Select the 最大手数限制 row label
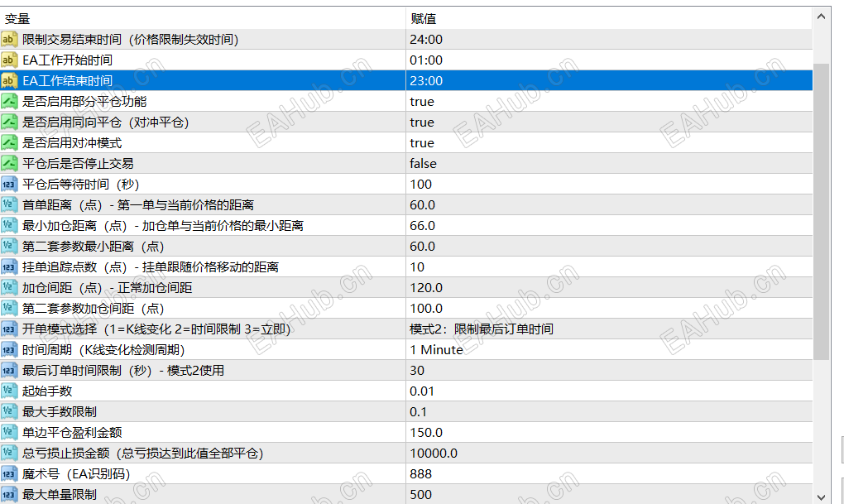The width and height of the screenshot is (844, 504). [x=60, y=412]
